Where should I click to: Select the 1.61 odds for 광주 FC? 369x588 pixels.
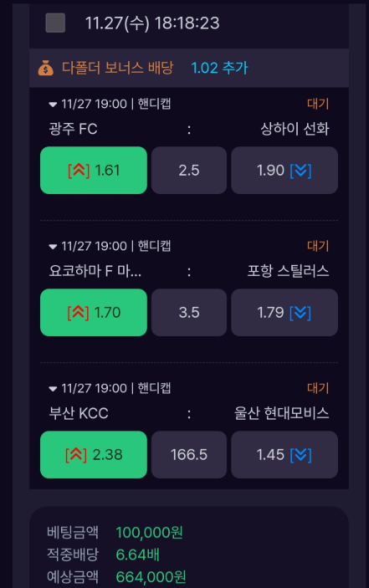pyautogui.click(x=94, y=171)
